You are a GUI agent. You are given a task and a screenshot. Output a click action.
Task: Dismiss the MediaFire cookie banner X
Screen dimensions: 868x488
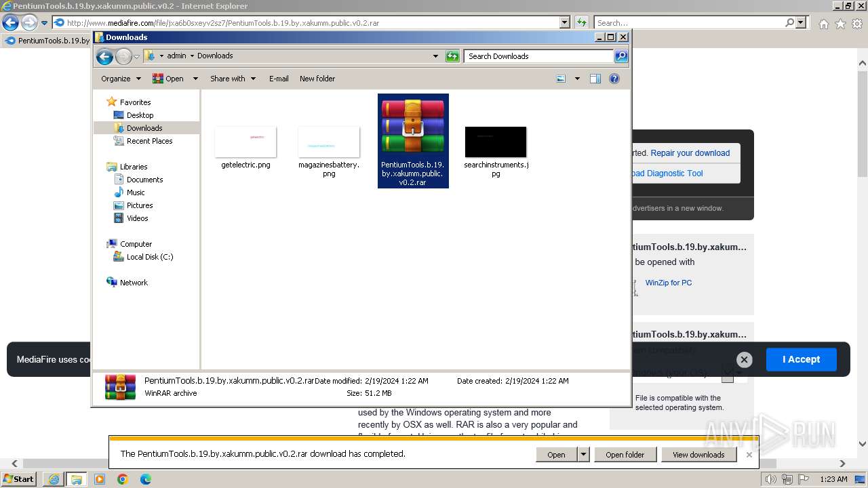pos(744,360)
